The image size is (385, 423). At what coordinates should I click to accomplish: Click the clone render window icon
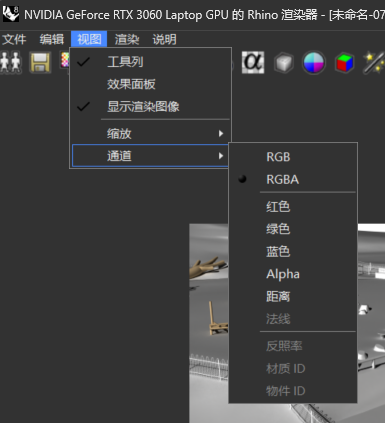tap(11, 62)
